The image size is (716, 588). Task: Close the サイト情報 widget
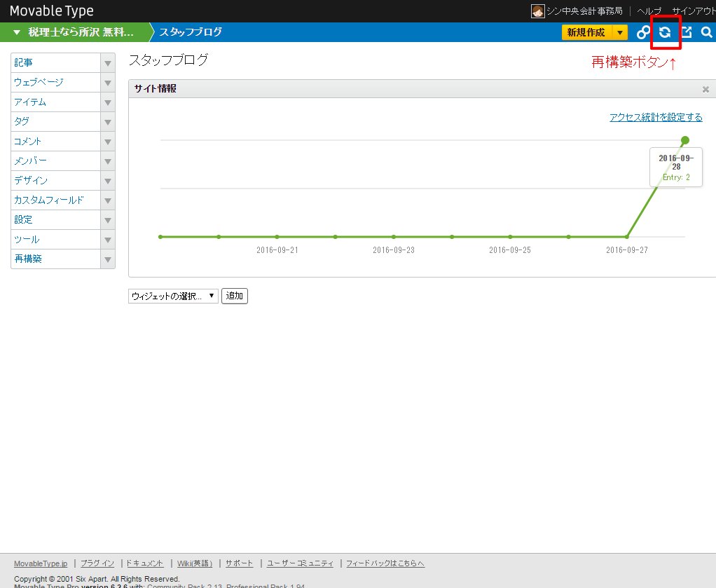(705, 89)
